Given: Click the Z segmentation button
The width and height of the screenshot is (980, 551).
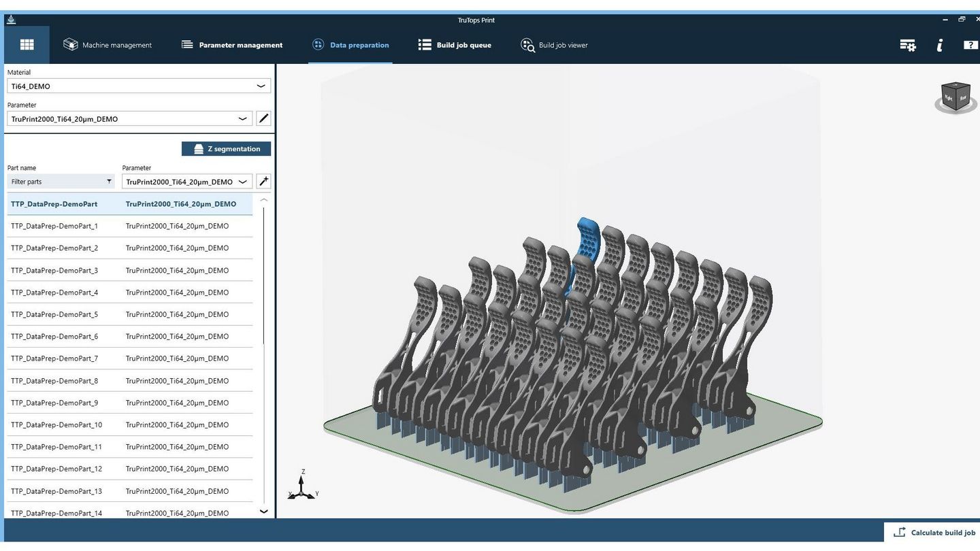Looking at the screenshot, I should pos(226,149).
